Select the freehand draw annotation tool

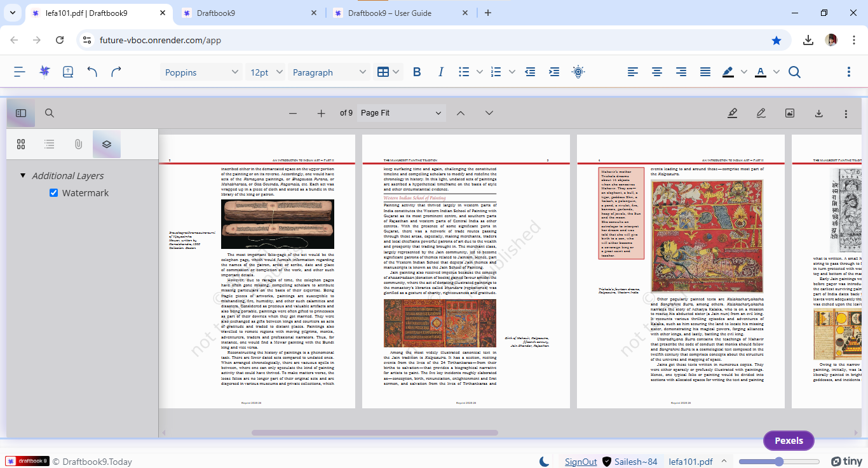[x=761, y=112]
